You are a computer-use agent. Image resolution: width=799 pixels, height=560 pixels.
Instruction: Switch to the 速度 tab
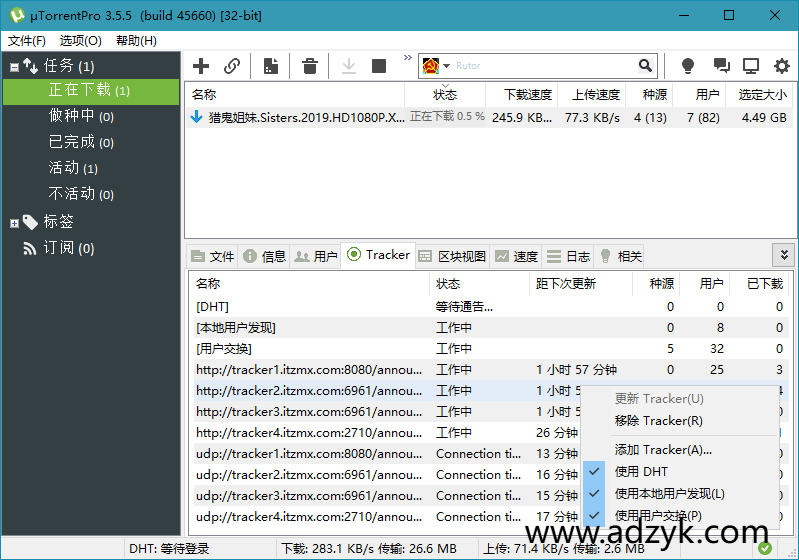coord(517,256)
